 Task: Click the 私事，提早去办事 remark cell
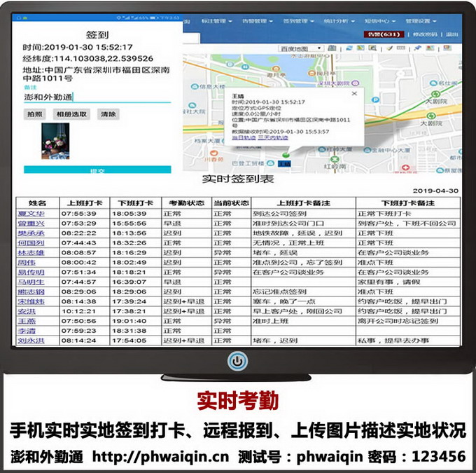click(408, 341)
